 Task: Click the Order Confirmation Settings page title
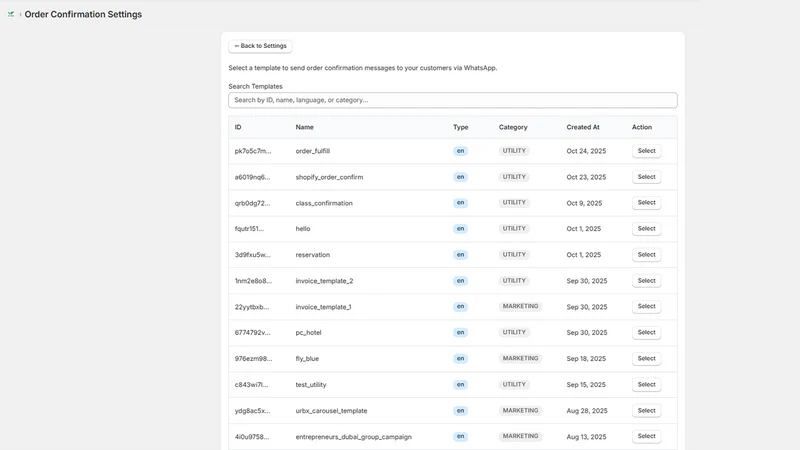[83, 14]
